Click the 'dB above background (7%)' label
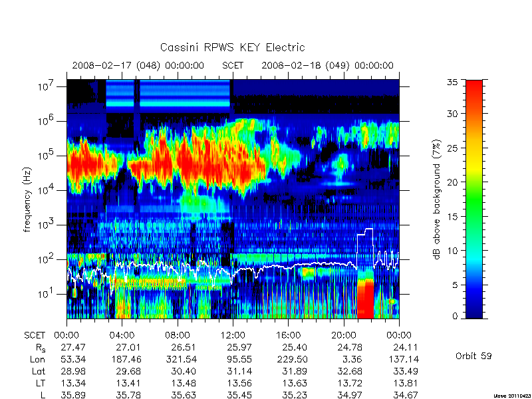The image size is (532, 399). click(x=437, y=199)
